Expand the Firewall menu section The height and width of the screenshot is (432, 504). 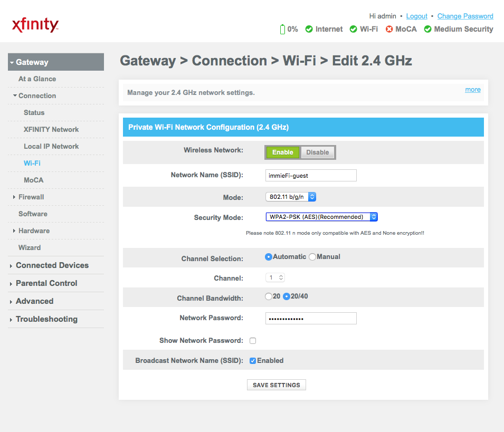tap(31, 197)
